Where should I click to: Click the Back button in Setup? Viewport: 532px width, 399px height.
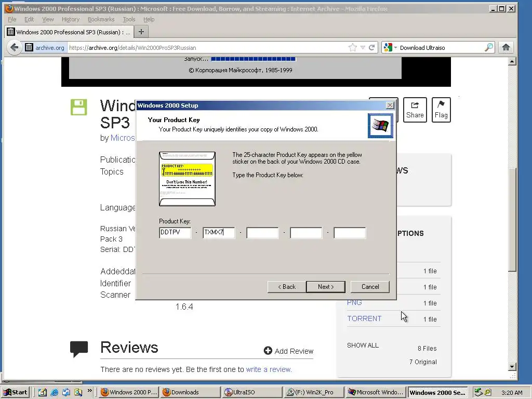(x=287, y=287)
